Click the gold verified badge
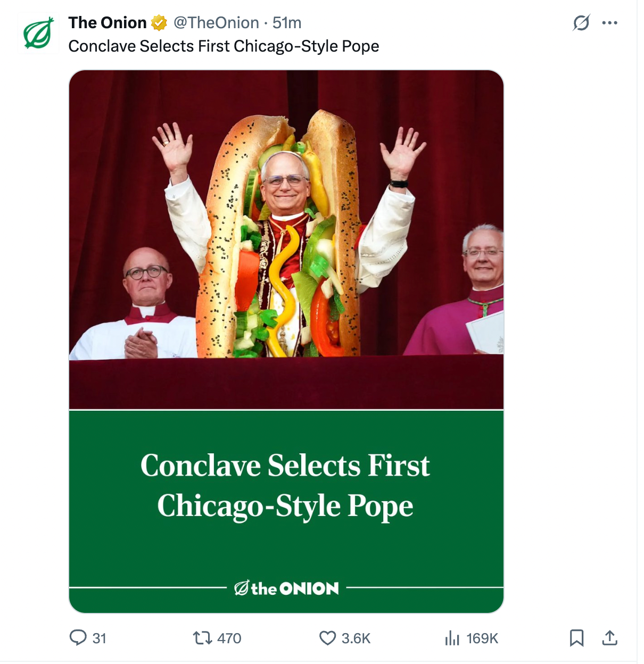Image resolution: width=644 pixels, height=664 pixels. point(158,22)
